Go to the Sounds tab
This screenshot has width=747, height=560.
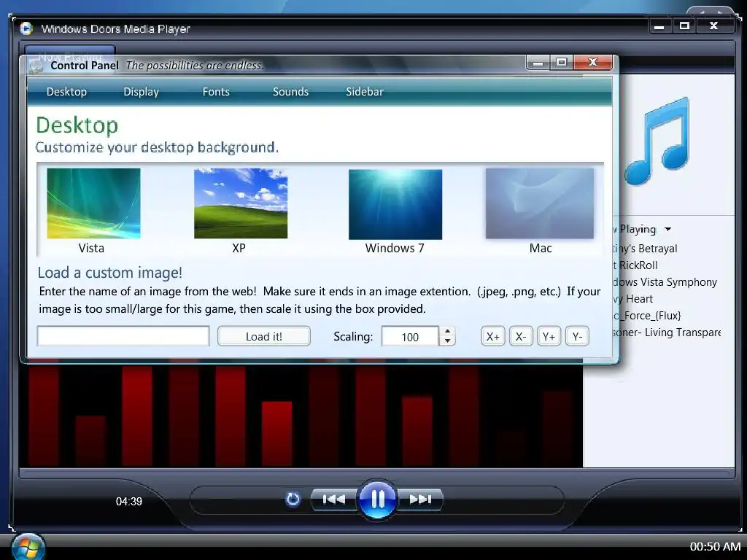pyautogui.click(x=290, y=91)
